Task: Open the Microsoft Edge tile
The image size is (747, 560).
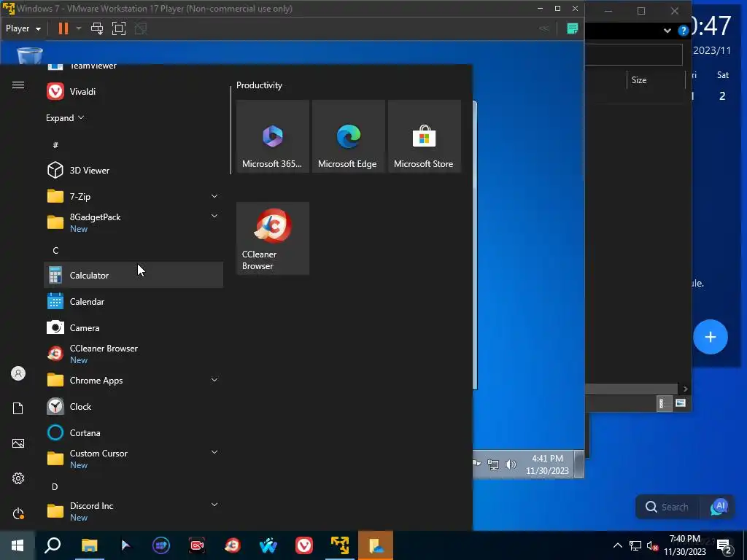Action: pyautogui.click(x=348, y=136)
